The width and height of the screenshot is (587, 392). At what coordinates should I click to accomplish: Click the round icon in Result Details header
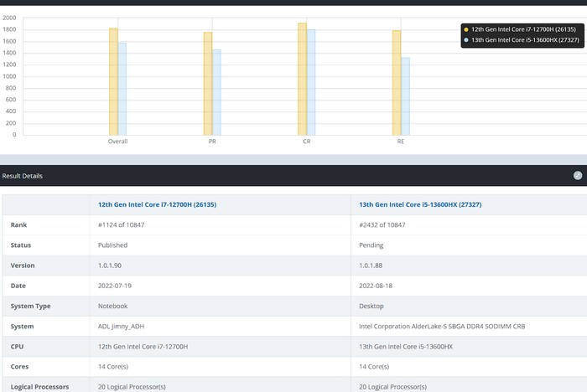click(578, 176)
